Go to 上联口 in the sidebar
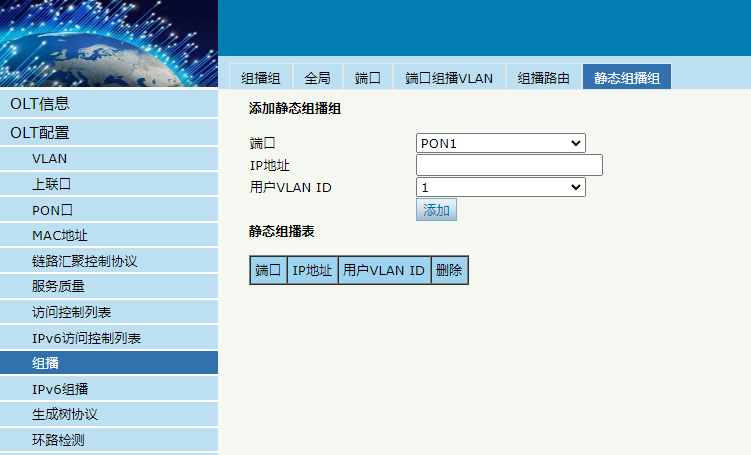 (109, 184)
